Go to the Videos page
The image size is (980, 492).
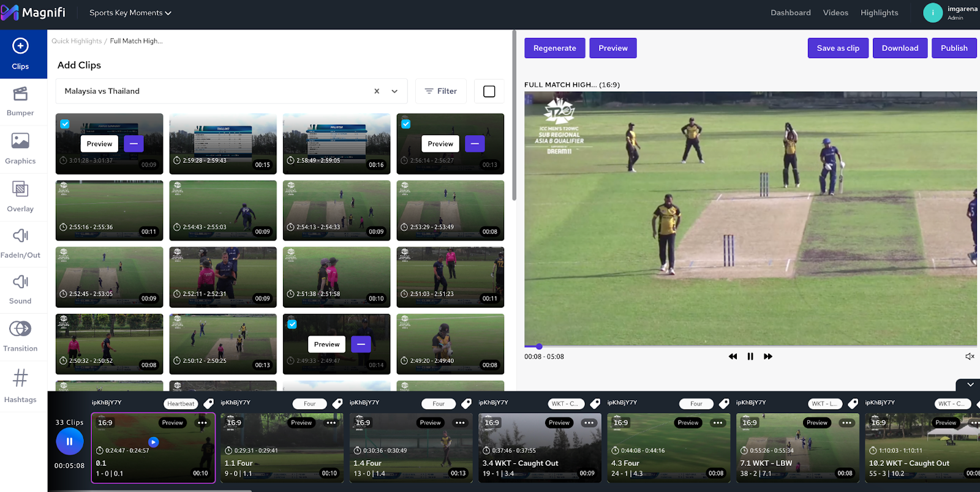[835, 13]
